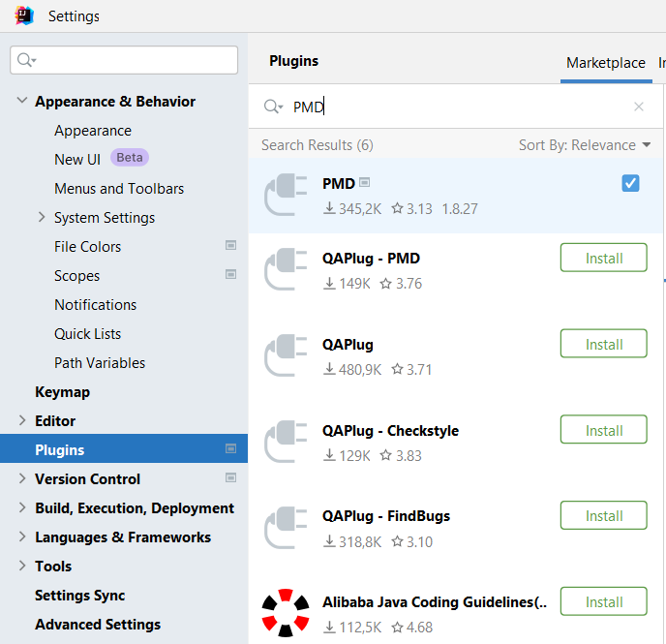Viewport: 666px width, 644px height.
Task: Open Menus and Toolbars settings
Action: click(119, 188)
